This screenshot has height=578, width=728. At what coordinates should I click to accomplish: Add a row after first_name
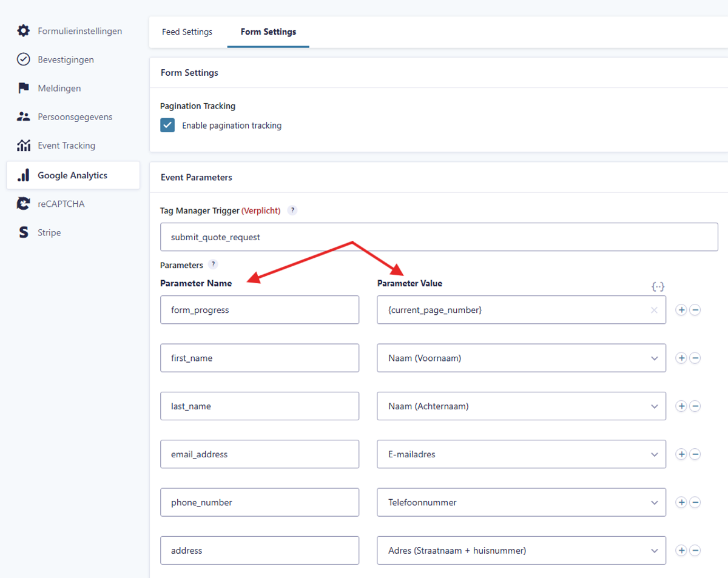(681, 358)
